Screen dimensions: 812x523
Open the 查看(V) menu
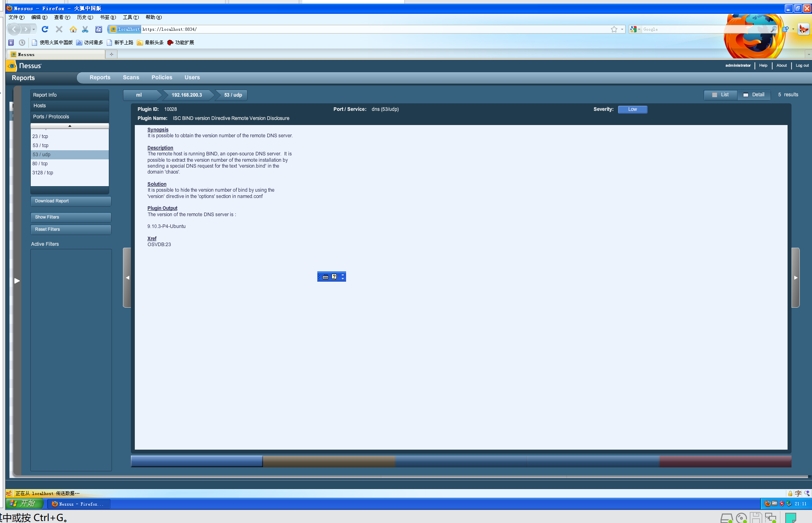click(62, 17)
